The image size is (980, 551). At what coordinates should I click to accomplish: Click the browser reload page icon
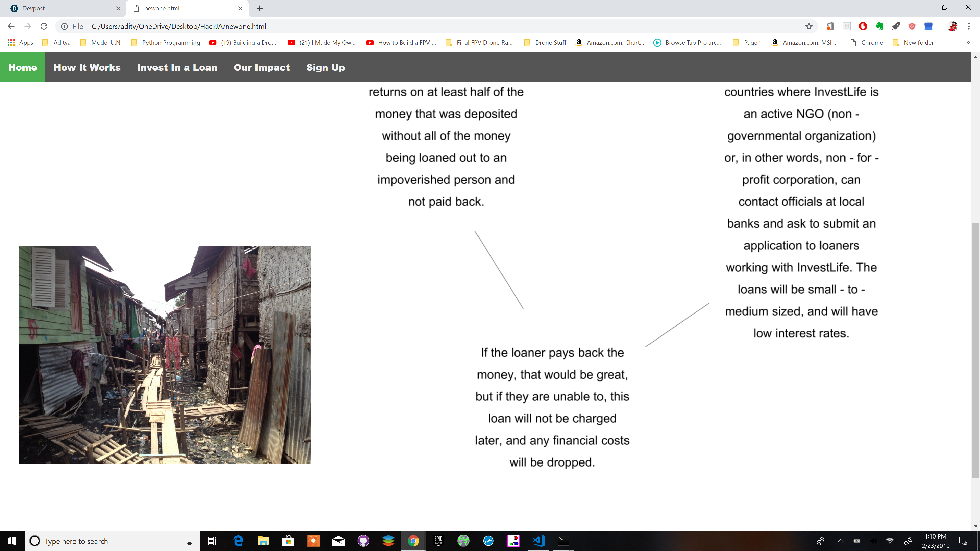click(x=44, y=26)
